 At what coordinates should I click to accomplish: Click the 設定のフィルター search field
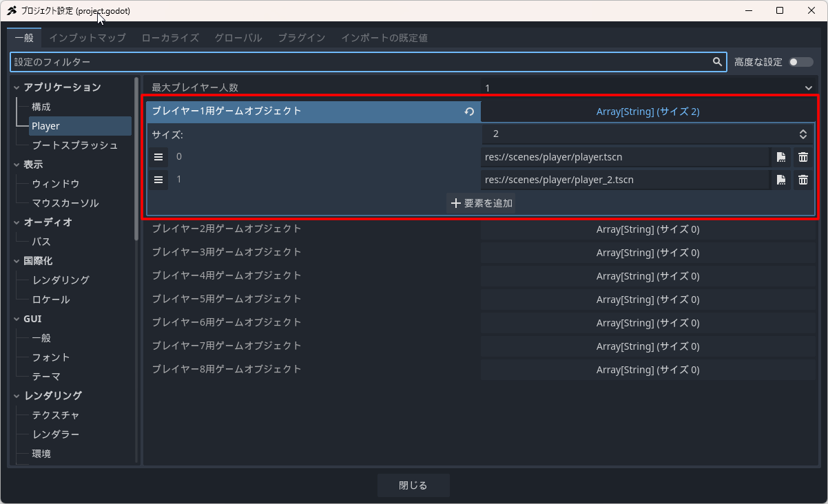click(x=358, y=62)
